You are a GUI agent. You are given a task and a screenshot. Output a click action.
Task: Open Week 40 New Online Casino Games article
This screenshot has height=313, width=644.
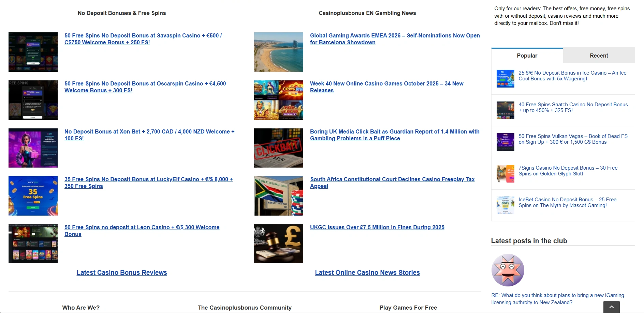(386, 87)
